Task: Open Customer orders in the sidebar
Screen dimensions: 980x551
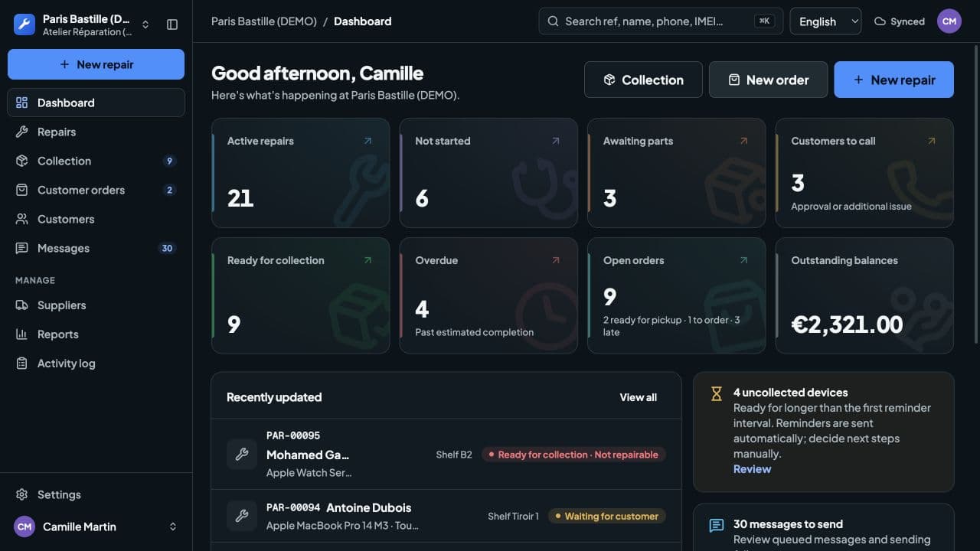Action: coord(96,190)
